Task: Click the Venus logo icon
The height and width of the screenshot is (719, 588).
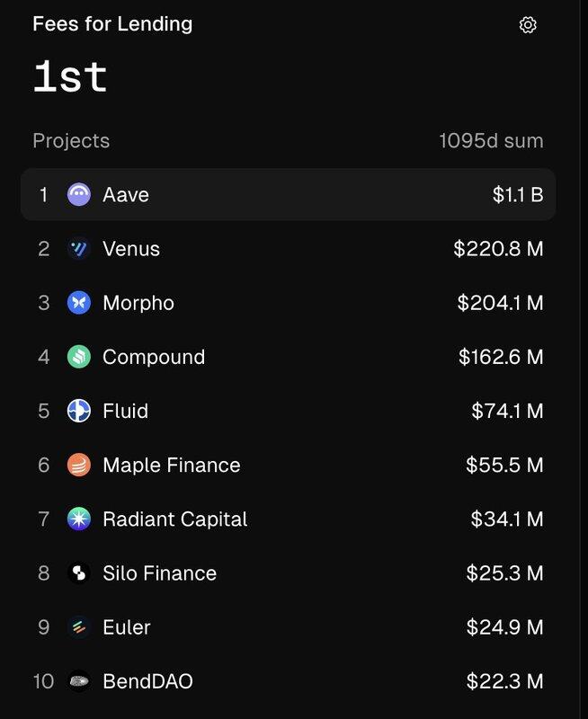Action: pyautogui.click(x=79, y=249)
